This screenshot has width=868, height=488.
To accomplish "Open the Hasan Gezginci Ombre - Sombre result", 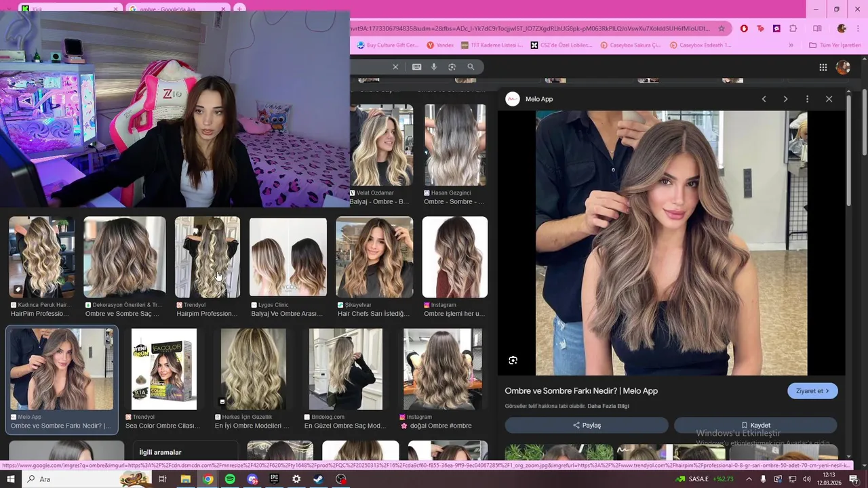I will [x=455, y=155].
